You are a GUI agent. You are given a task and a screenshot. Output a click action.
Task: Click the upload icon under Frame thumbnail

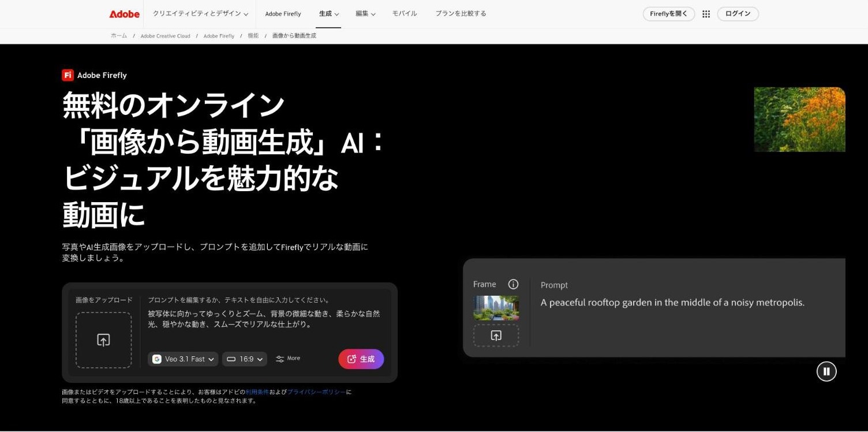[x=496, y=336]
